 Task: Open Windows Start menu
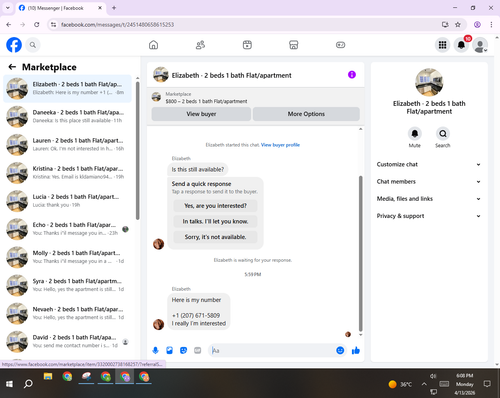tap(9, 384)
